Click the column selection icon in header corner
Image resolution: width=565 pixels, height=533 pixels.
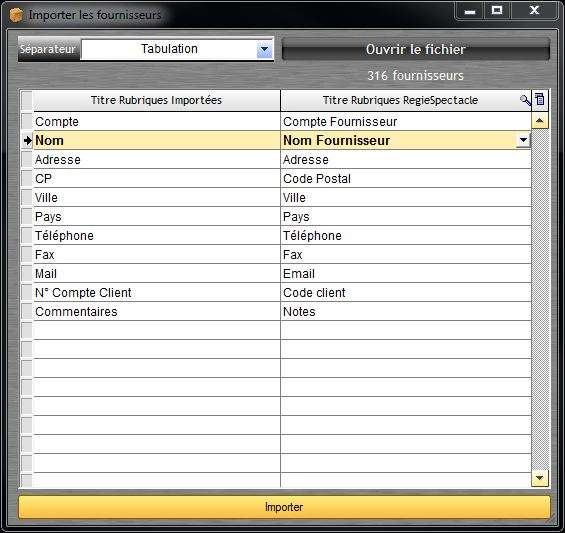[540, 99]
